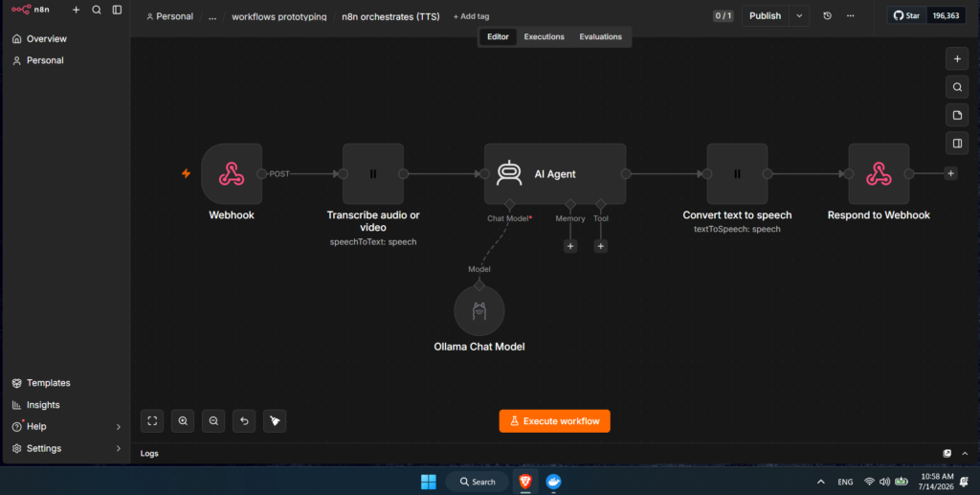This screenshot has height=495, width=980.
Task: Open the Publish dropdown arrow
Action: 799,15
